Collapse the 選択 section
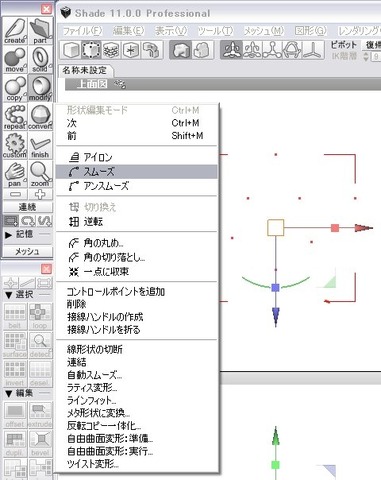 9,295
